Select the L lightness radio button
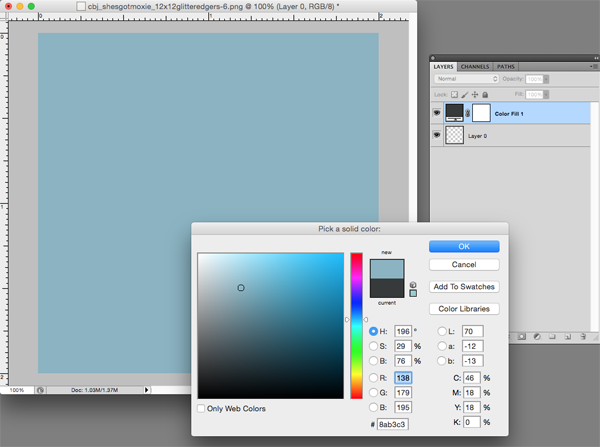600x447 pixels. pyautogui.click(x=442, y=331)
